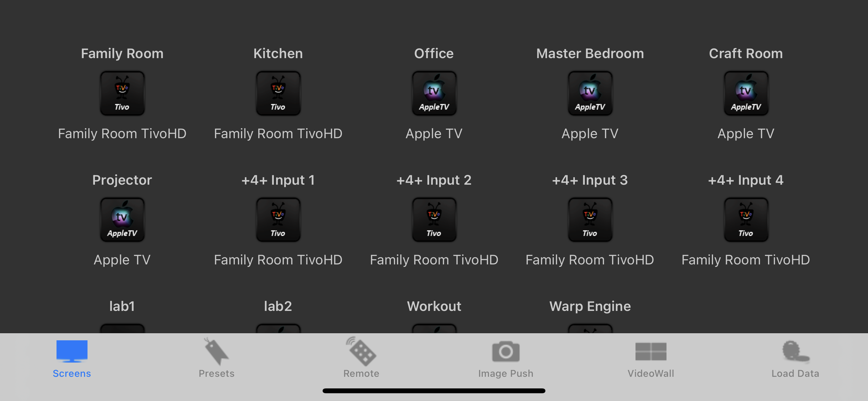Tap the partially visible lab2 source icon
Screen dimensions: 868x401
coord(278,329)
